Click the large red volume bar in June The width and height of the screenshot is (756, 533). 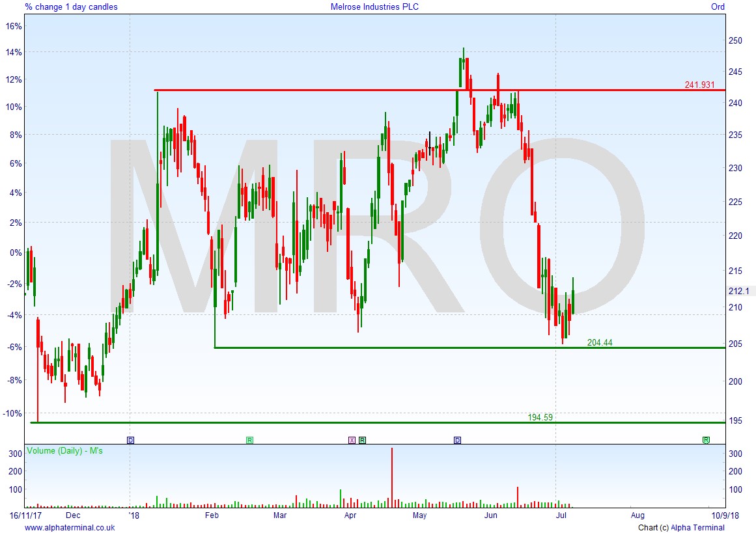click(518, 497)
